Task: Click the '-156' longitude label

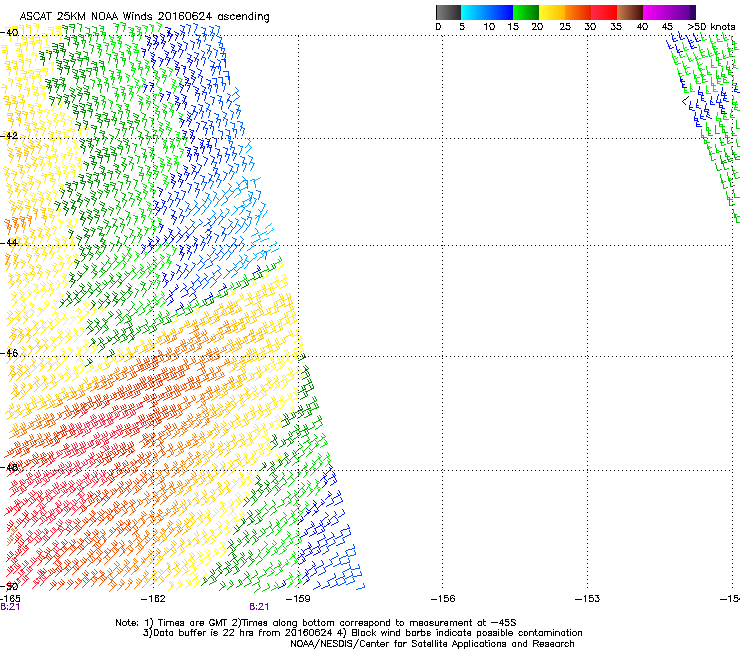Action: (x=443, y=599)
